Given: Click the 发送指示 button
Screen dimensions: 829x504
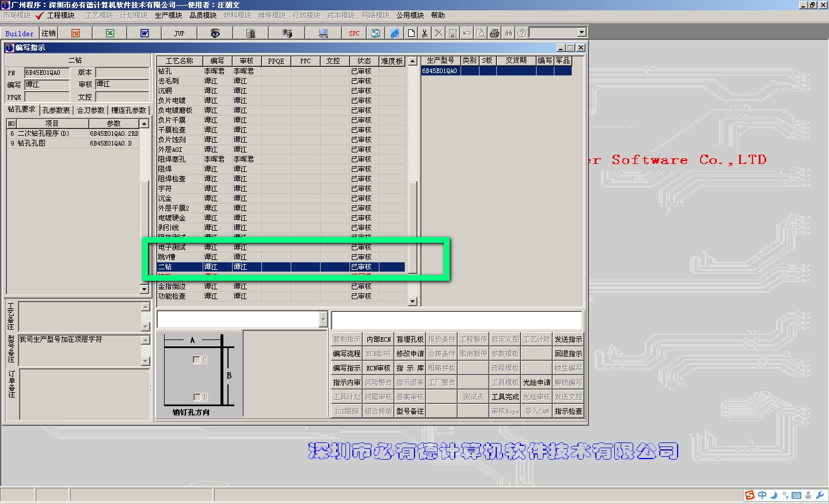Looking at the screenshot, I should pos(568,339).
